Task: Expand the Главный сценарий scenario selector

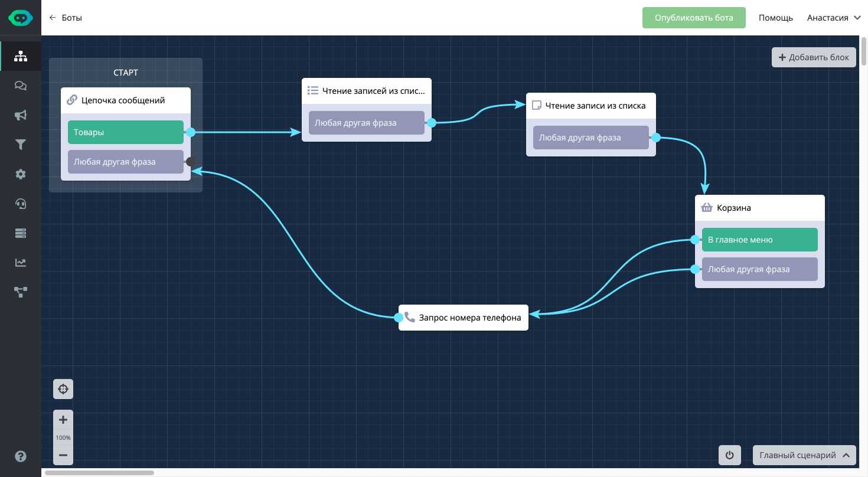Action: [x=804, y=455]
